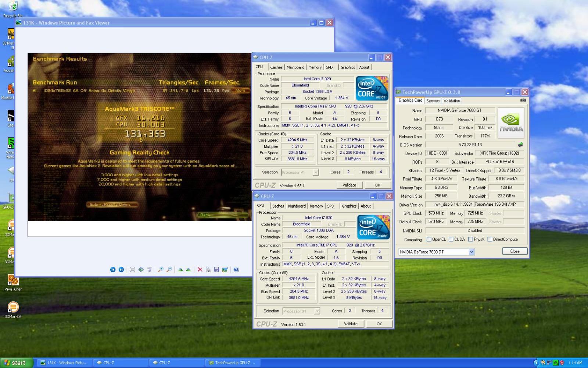The height and width of the screenshot is (368, 588).
Task: Rotate the image clockwise
Action: coord(180,270)
